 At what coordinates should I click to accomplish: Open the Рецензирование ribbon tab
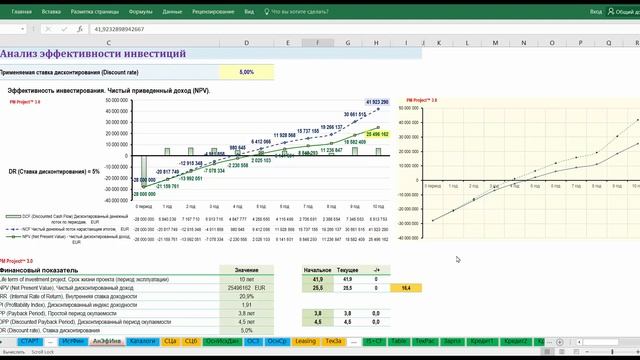click(213, 12)
